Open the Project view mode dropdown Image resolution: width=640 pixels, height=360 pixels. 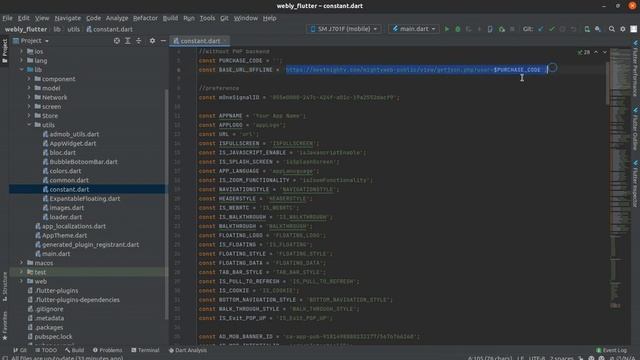31,41
